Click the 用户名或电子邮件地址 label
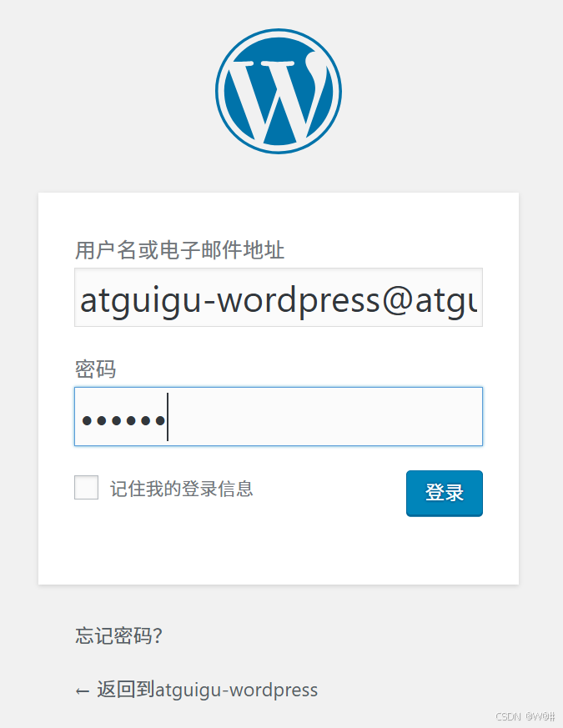 [x=180, y=250]
